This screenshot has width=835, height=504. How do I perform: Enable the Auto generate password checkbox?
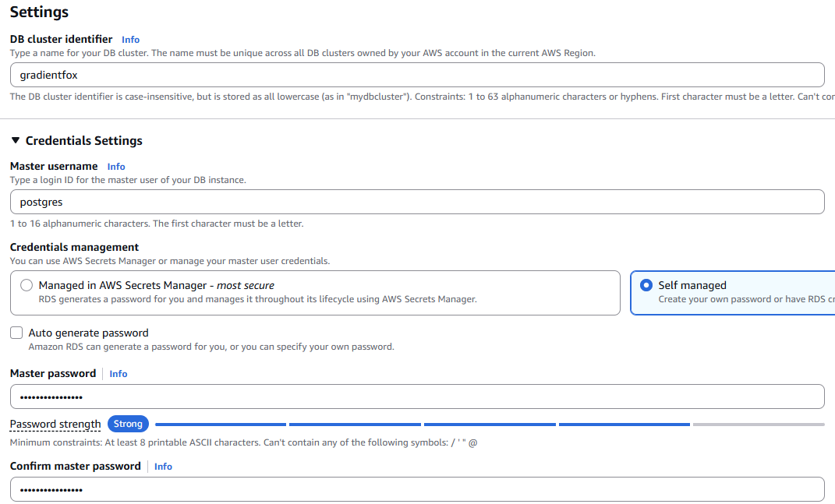(16, 333)
